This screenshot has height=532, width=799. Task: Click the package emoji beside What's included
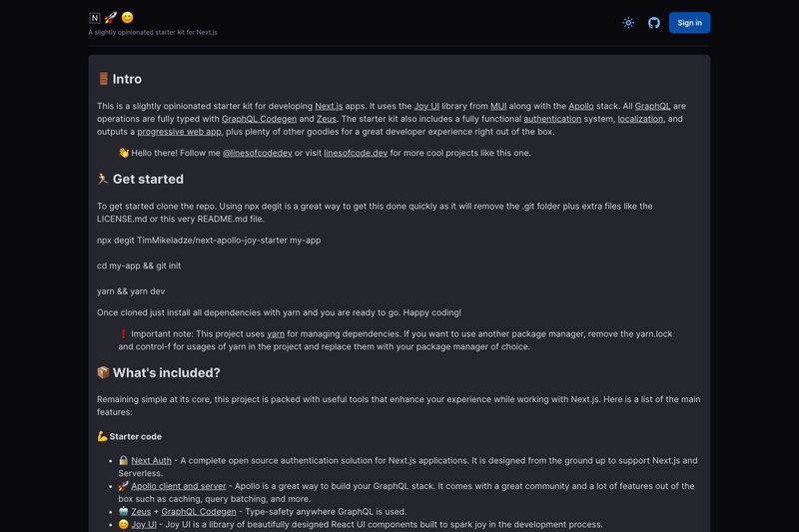103,372
